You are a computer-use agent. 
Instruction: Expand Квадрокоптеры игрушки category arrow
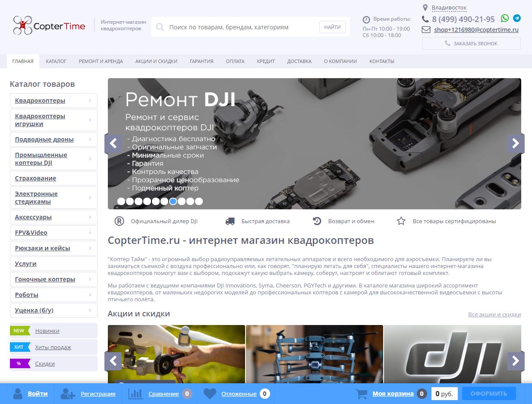[90, 120]
